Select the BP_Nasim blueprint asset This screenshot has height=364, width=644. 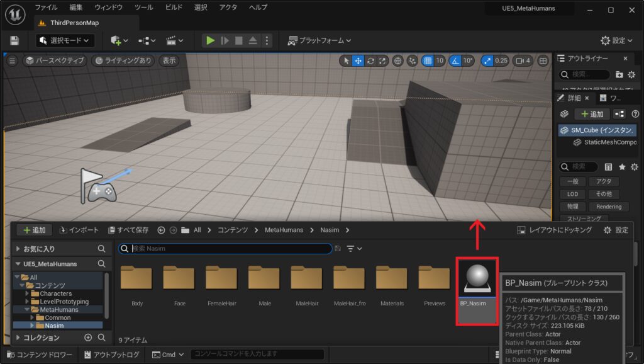pyautogui.click(x=477, y=291)
